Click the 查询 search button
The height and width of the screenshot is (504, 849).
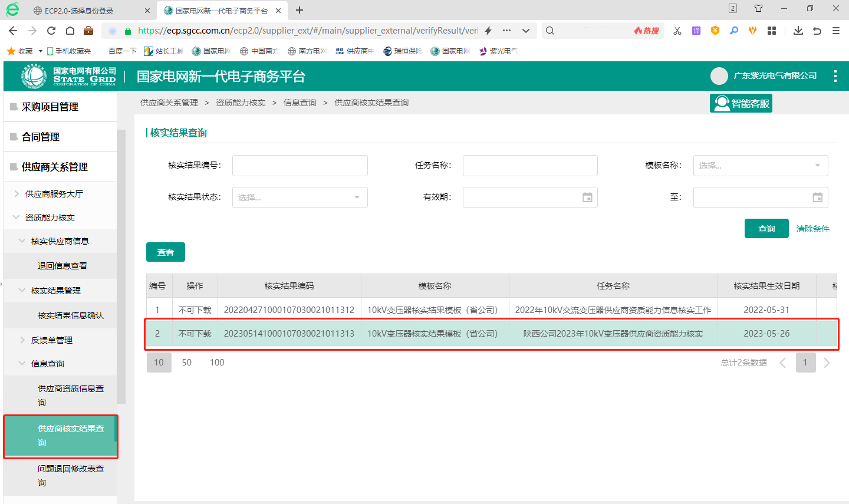766,228
